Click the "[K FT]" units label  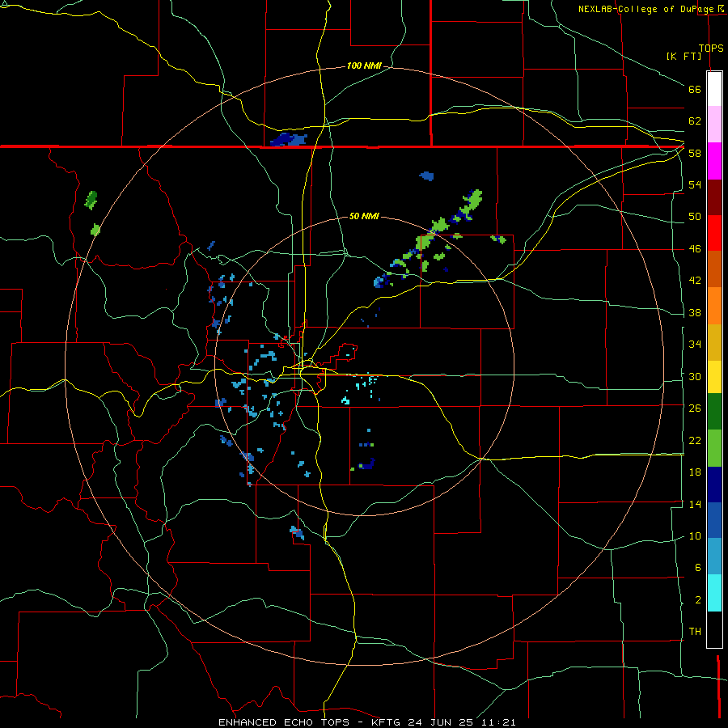click(x=684, y=56)
